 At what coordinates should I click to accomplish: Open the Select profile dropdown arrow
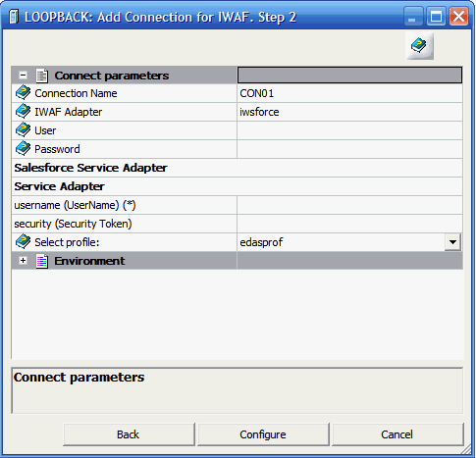(452, 242)
